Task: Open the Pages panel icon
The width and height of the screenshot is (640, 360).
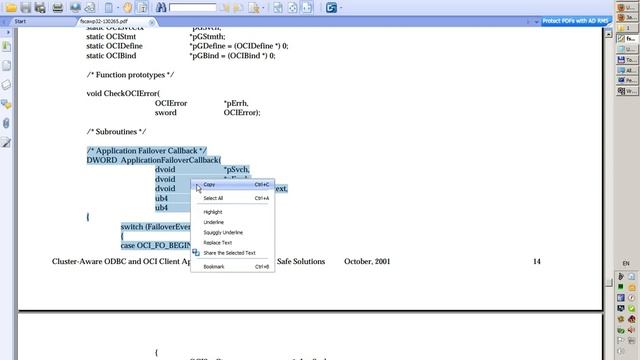Action: (x=6, y=66)
